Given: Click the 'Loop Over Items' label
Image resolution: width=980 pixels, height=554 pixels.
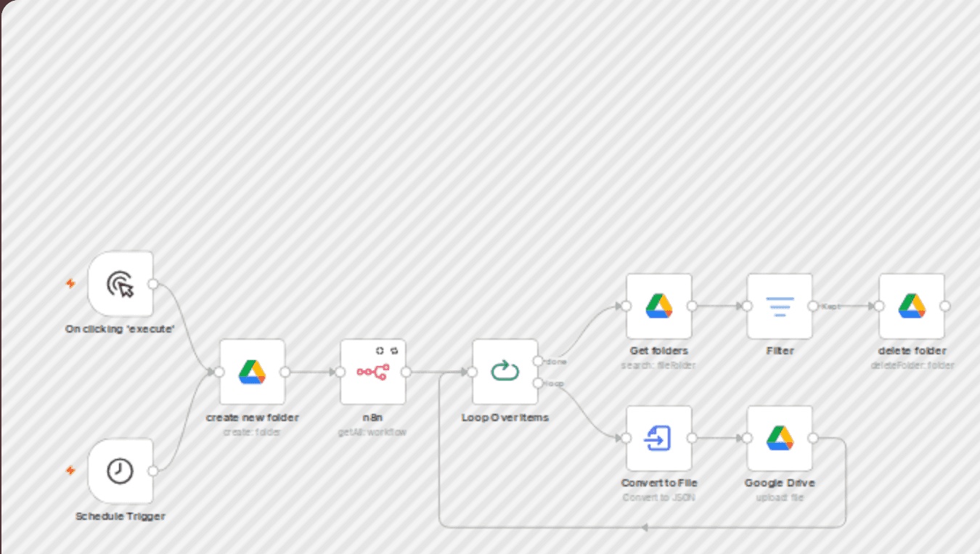Looking at the screenshot, I should [505, 417].
